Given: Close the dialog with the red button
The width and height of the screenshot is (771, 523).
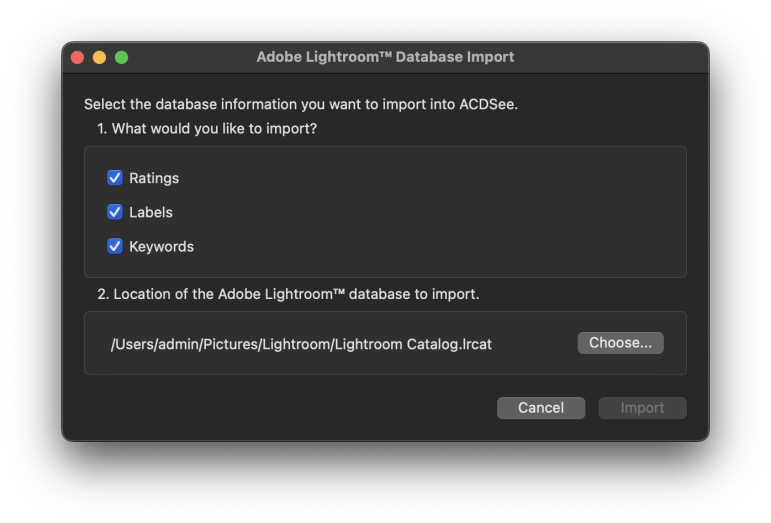Looking at the screenshot, I should point(77,58).
